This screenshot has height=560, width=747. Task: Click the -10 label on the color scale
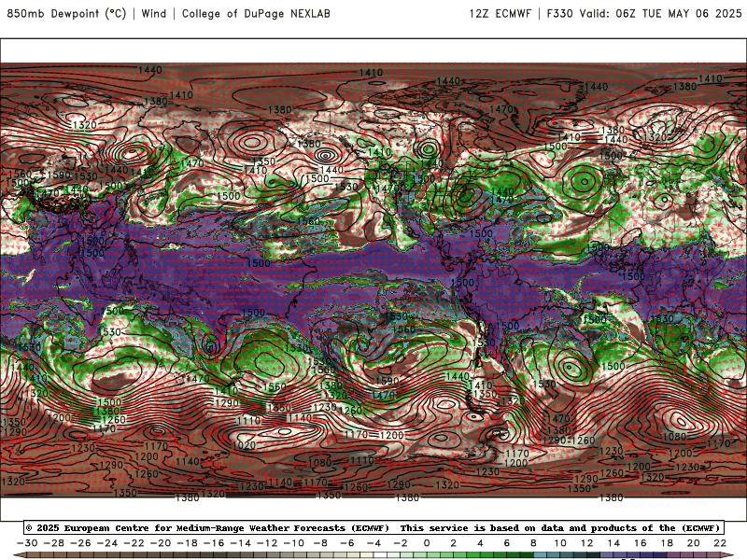point(294,543)
